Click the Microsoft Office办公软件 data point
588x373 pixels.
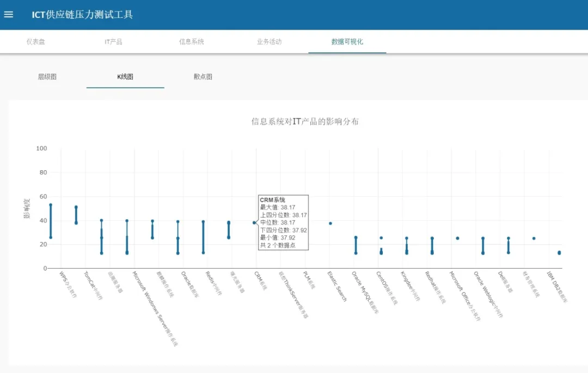pyautogui.click(x=457, y=238)
